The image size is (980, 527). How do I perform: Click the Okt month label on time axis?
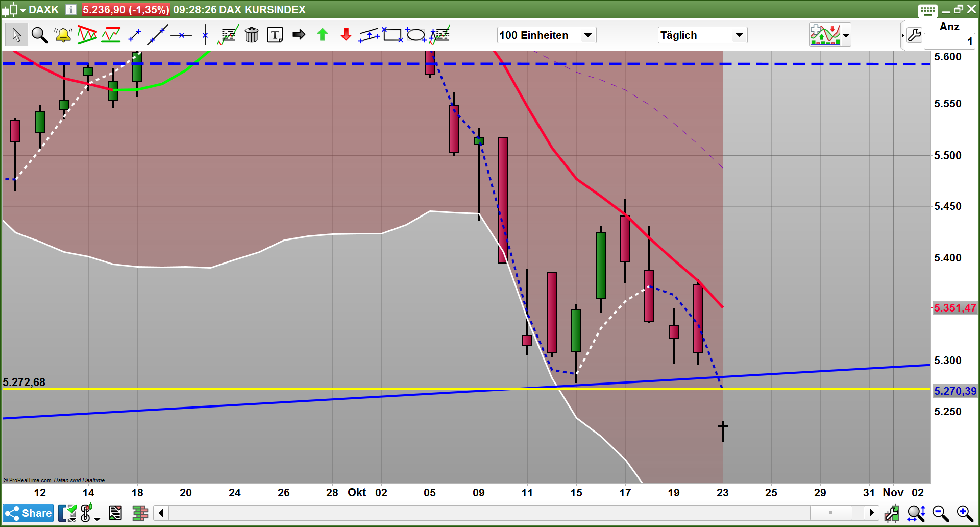point(357,492)
